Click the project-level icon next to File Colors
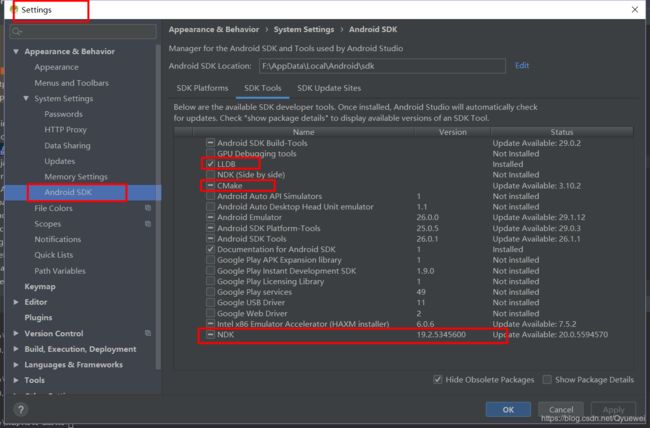 pos(148,208)
